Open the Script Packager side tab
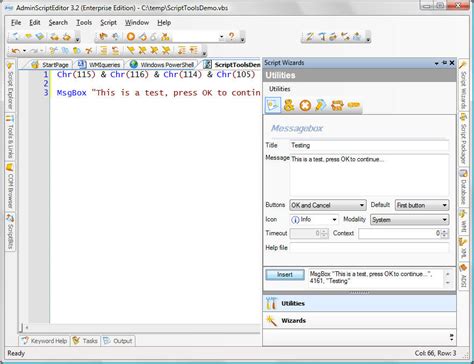The height and width of the screenshot is (364, 474). (x=463, y=139)
